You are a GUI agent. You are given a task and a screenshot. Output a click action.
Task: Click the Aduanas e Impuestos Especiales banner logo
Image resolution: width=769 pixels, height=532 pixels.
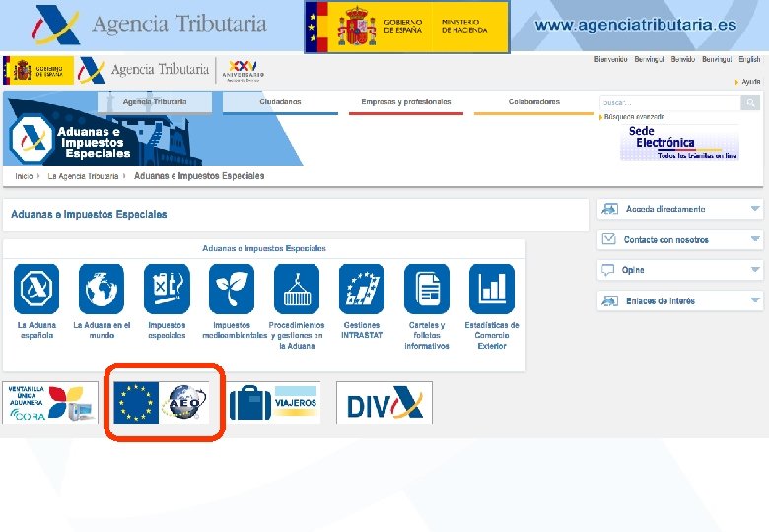point(71,140)
